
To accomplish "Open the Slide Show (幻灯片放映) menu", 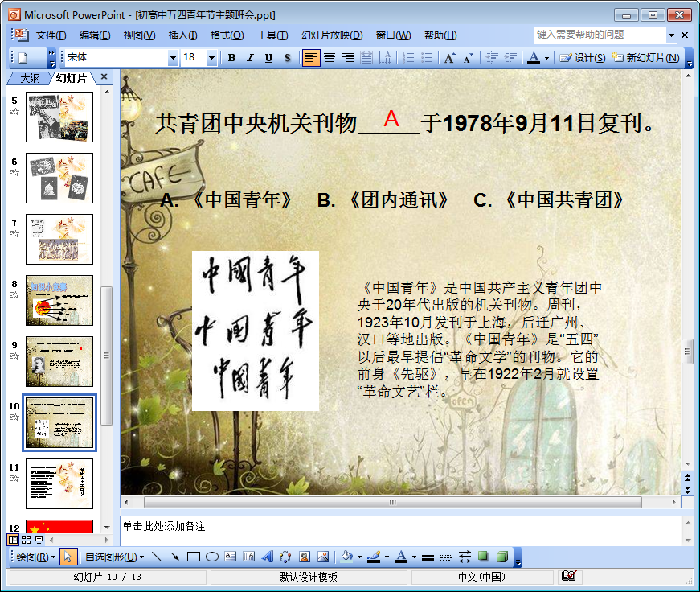I will (332, 35).
